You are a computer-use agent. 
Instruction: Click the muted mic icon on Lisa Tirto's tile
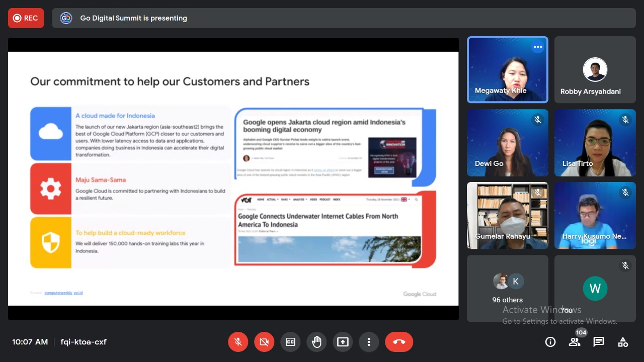pyautogui.click(x=625, y=120)
